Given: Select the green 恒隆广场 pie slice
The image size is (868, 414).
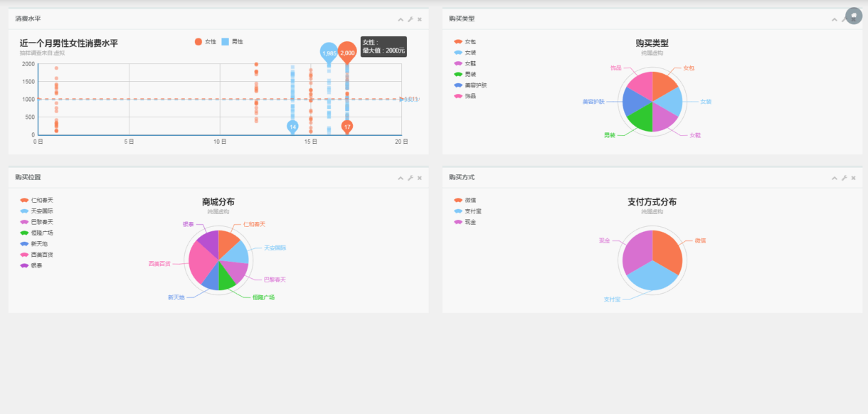Looking at the screenshot, I should (226, 277).
